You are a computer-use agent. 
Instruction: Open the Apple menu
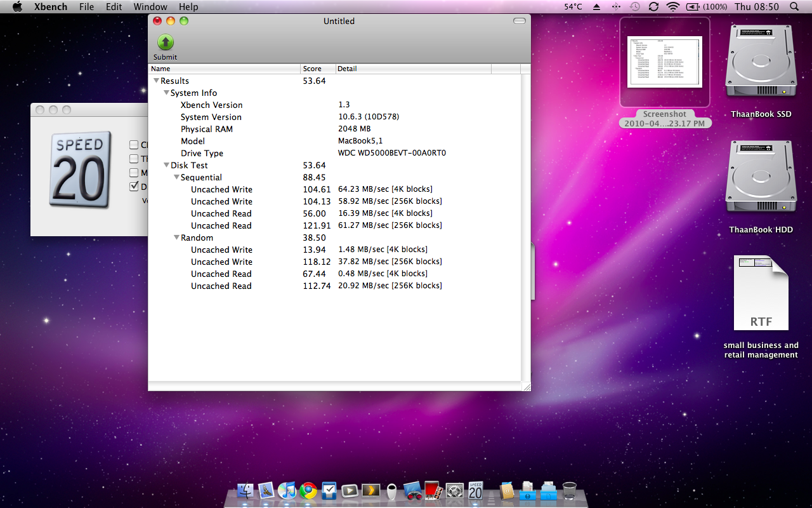(17, 6)
